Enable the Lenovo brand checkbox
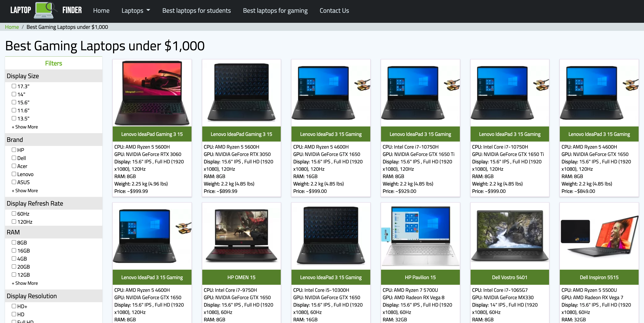The width and height of the screenshot is (644, 323). pyautogui.click(x=14, y=174)
